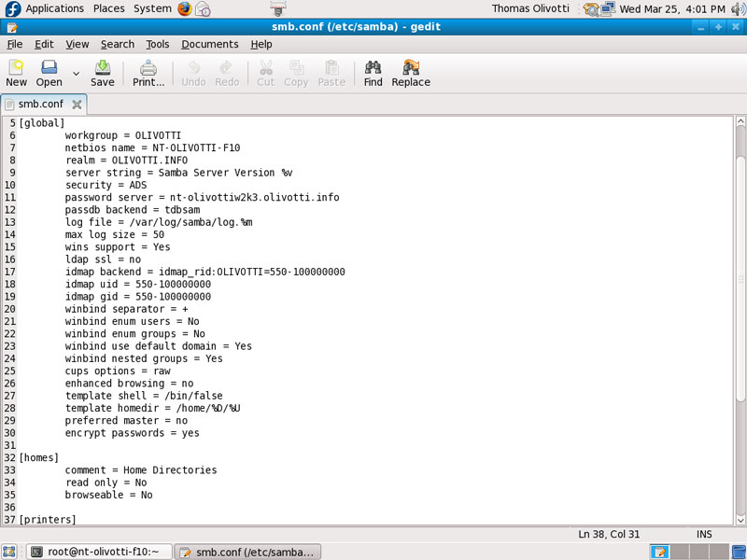Click the Fedora logo icon
The height and width of the screenshot is (560, 747).
coord(12,8)
